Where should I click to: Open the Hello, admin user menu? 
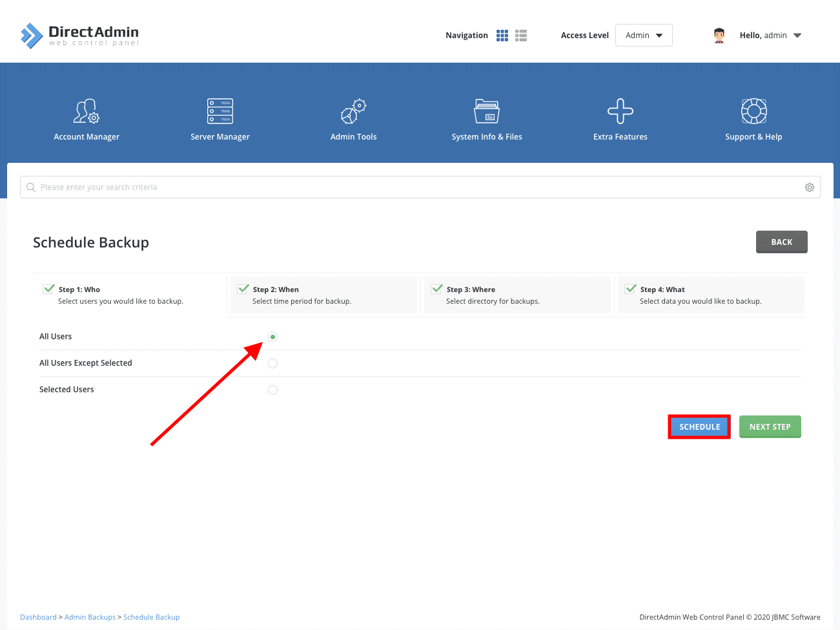[770, 36]
